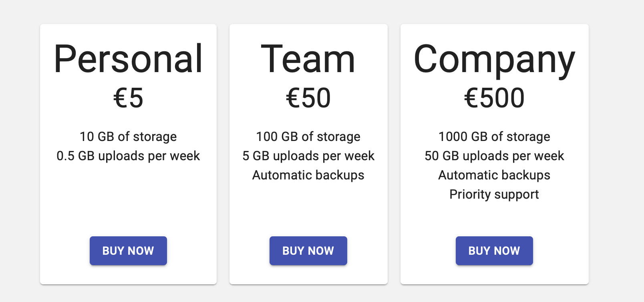Viewport: 644px width, 302px height.
Task: Click BUY NOW on the Team plan
Action: click(x=308, y=251)
